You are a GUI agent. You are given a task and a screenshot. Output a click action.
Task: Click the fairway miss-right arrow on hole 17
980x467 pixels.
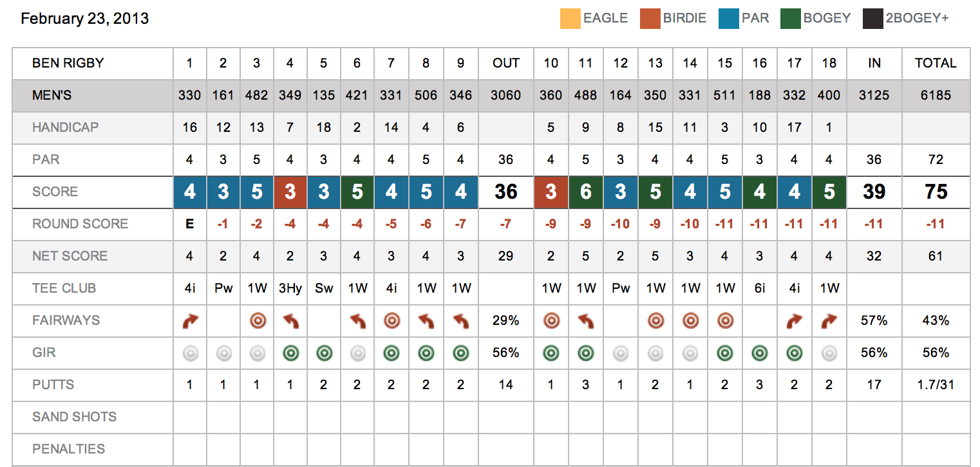coord(795,320)
